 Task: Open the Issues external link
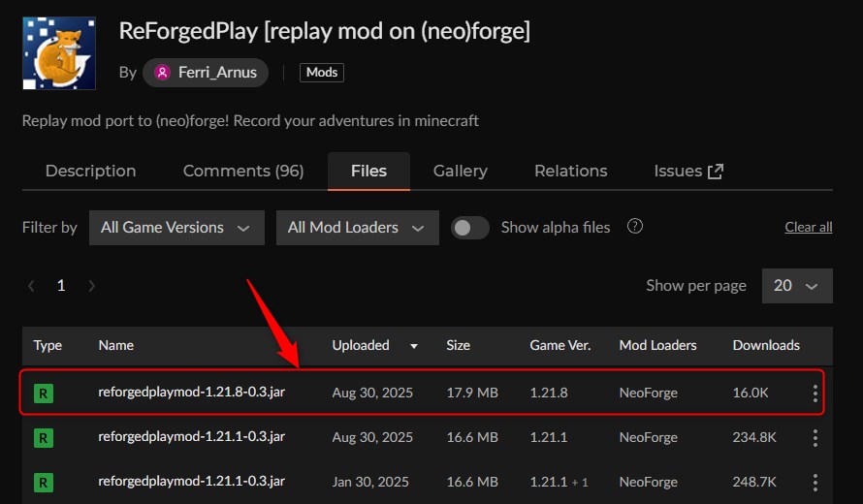[688, 172]
